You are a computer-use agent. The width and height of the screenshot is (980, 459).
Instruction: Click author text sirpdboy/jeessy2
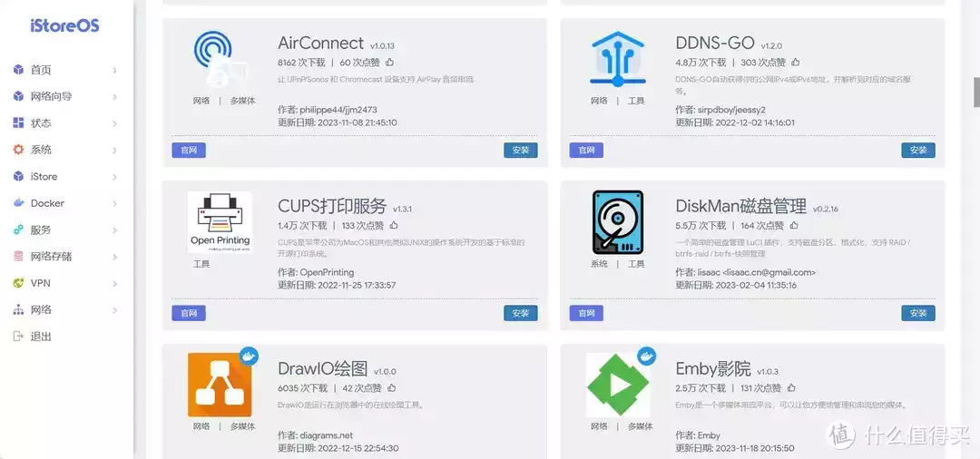730,109
